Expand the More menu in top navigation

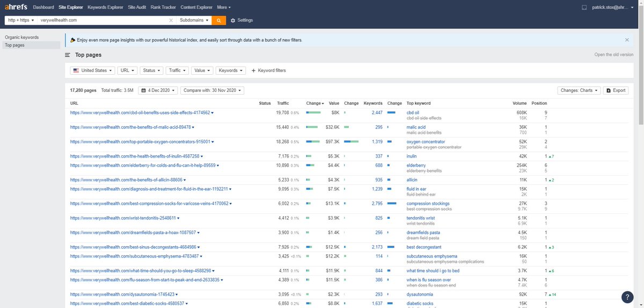point(224,8)
